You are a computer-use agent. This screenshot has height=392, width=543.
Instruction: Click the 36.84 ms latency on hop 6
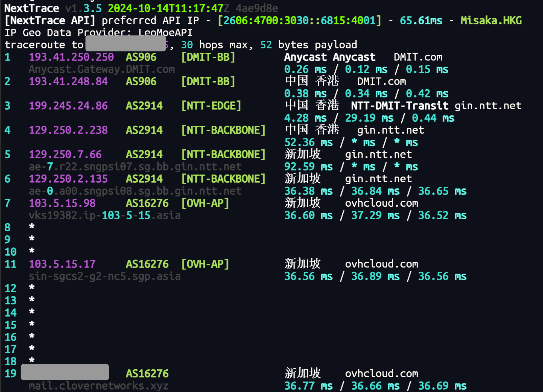[x=376, y=191]
